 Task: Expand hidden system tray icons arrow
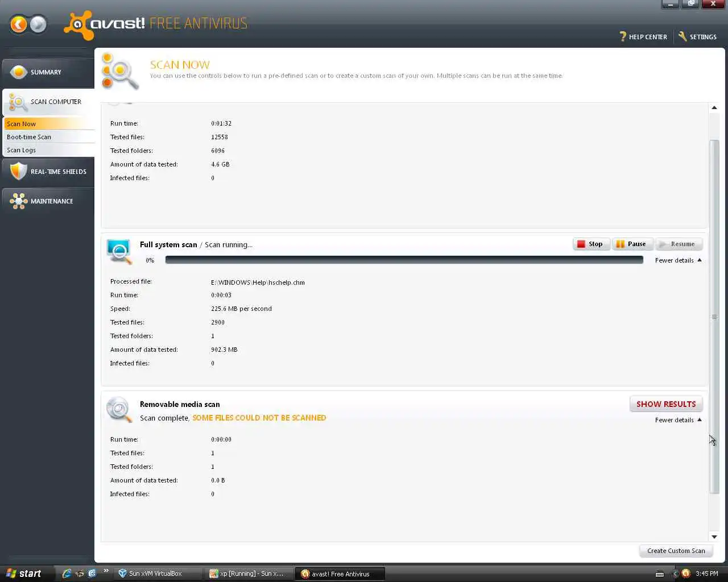click(x=676, y=573)
